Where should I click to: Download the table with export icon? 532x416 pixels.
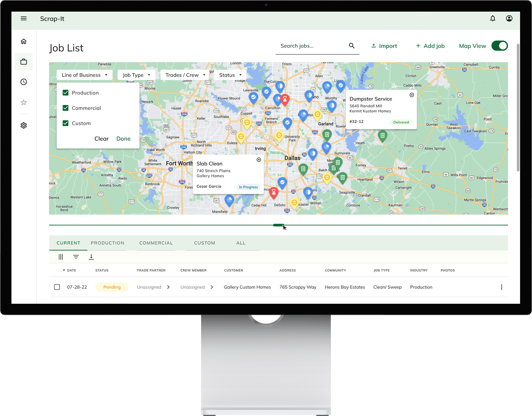(91, 257)
